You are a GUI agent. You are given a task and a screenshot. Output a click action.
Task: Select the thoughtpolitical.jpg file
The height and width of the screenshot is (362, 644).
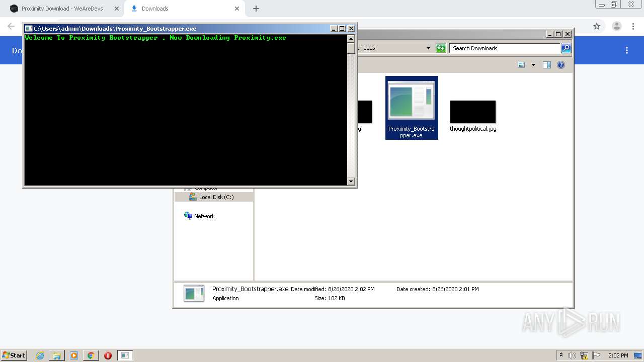tap(473, 116)
